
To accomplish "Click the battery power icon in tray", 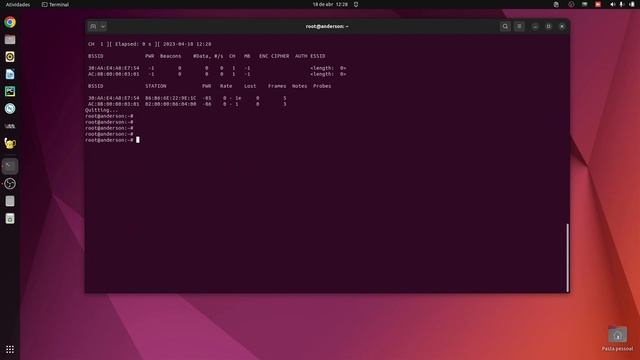I will point(631,4).
